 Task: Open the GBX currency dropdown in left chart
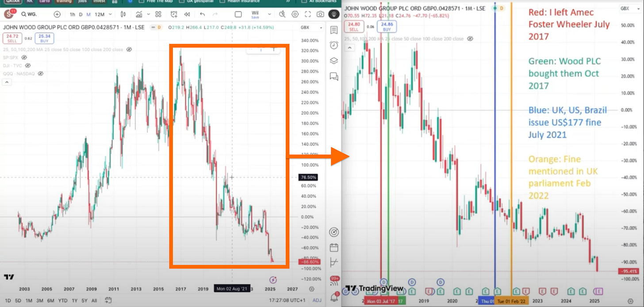click(x=311, y=27)
